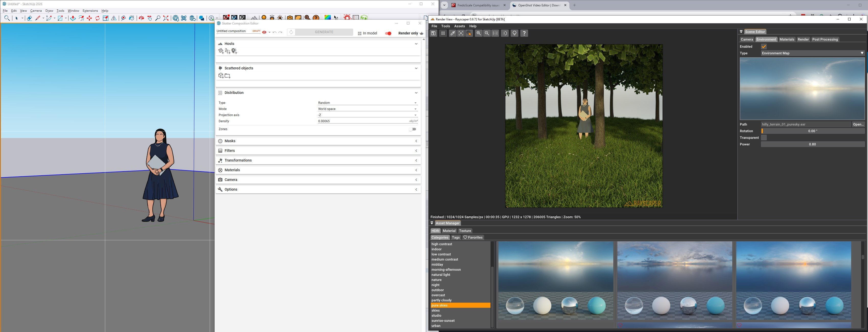
Task: Select the material eyedropper in Render View
Action: (453, 33)
